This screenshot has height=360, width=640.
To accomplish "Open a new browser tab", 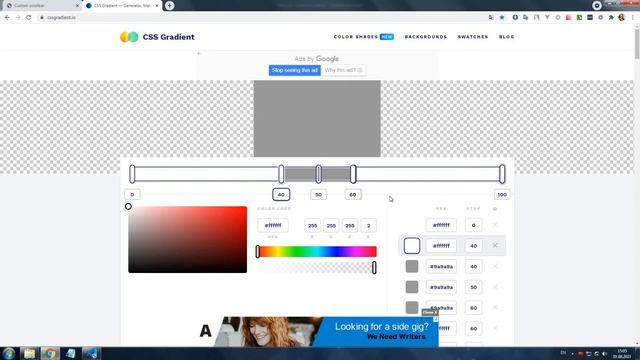I will 169,6.
